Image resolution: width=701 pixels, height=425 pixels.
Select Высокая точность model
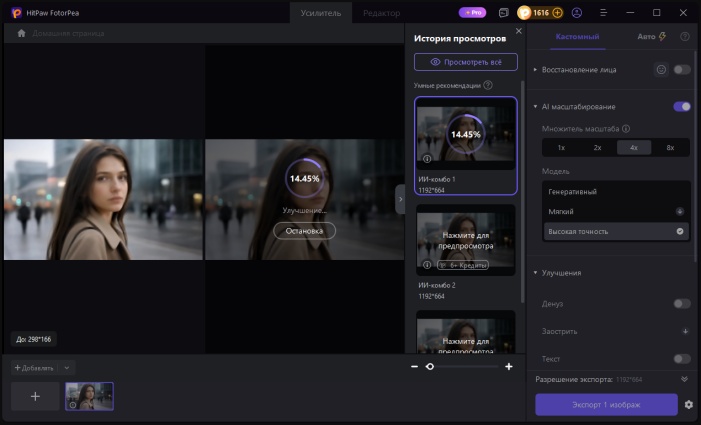(x=616, y=231)
